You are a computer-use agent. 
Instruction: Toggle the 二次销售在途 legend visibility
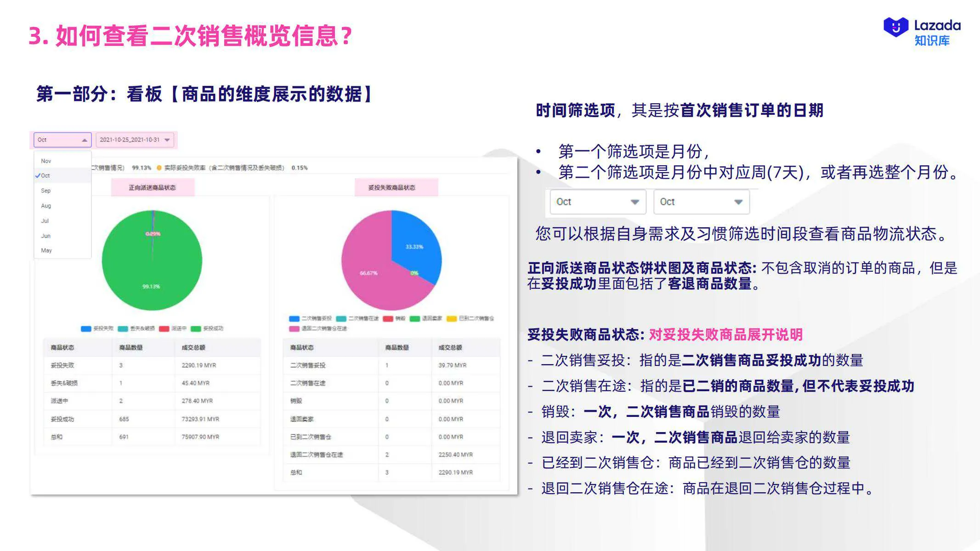[x=341, y=318]
